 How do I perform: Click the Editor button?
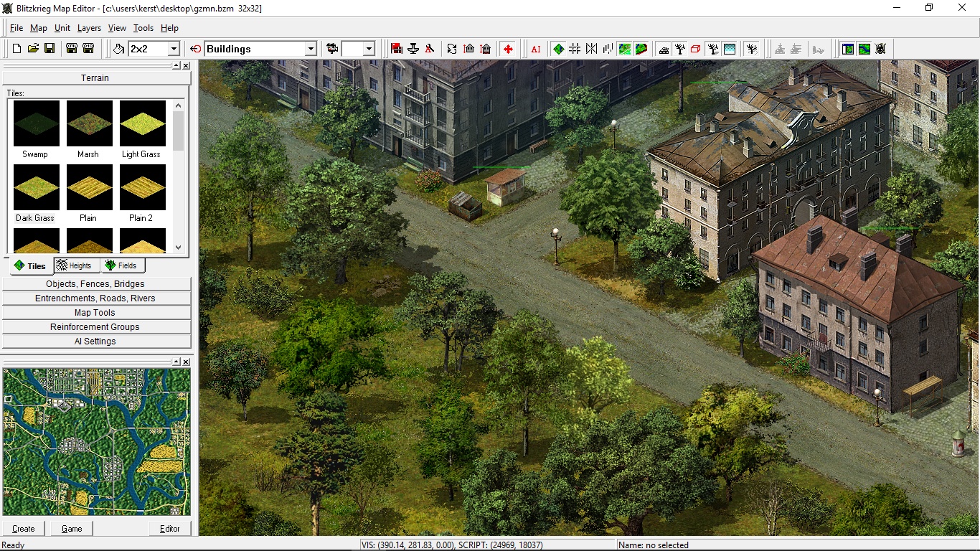[170, 529]
